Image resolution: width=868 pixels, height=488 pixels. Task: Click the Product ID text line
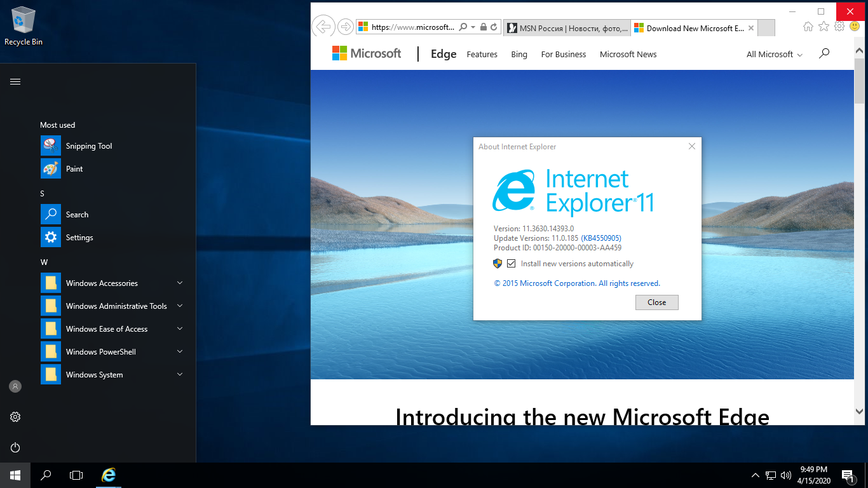[557, 248]
